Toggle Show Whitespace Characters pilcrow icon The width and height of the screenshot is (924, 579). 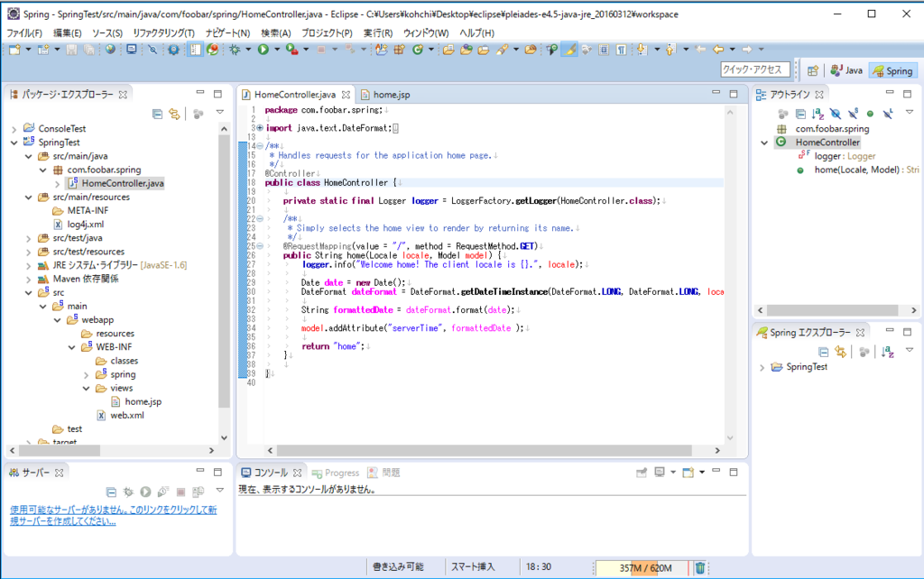pos(621,51)
